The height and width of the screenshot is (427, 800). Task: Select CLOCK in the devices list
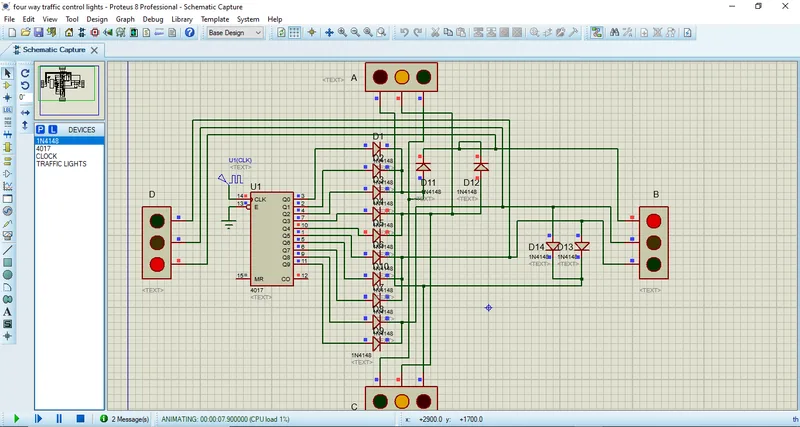(x=69, y=156)
